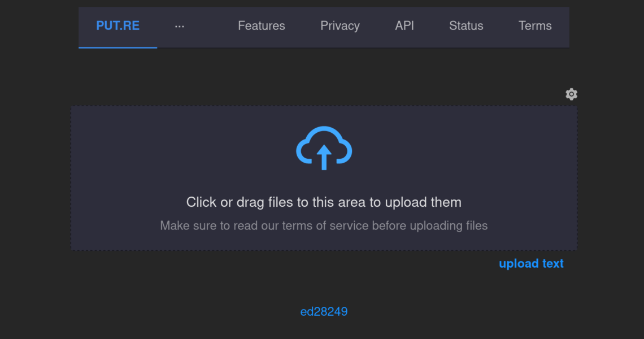Click the 'upload text' link
Viewport: 644px width, 339px height.
pyautogui.click(x=531, y=263)
